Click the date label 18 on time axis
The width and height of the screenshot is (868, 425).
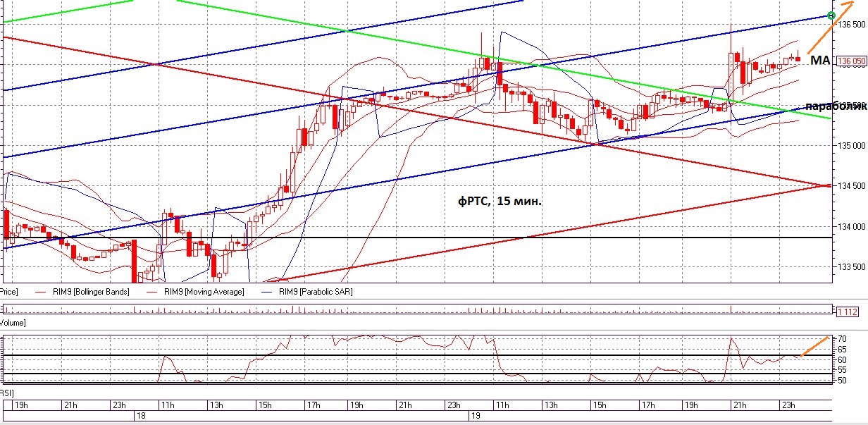140,417
